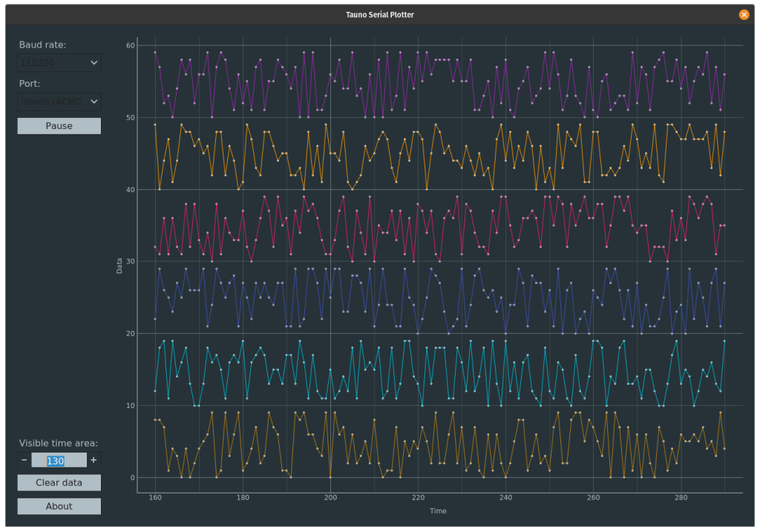The width and height of the screenshot is (760, 532).
Task: Click the 160 tick label on time axis
Action: pos(155,498)
